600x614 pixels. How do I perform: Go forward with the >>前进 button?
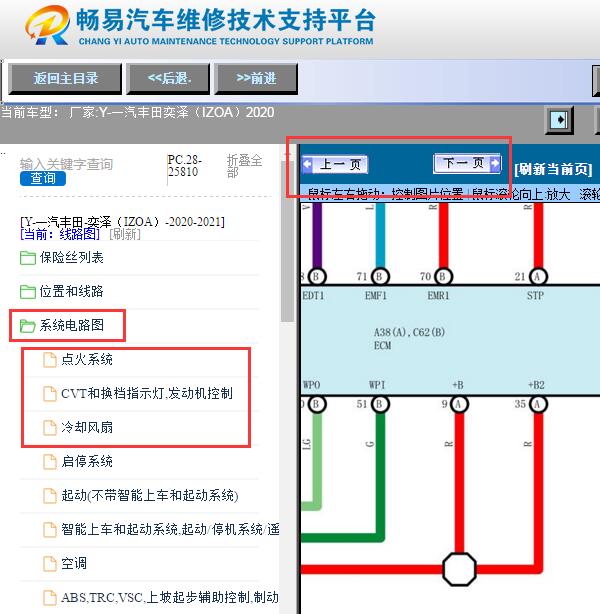[x=256, y=79]
